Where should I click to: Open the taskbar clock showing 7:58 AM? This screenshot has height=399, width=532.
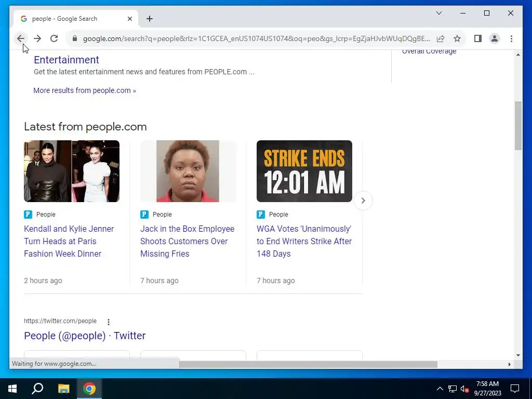(x=487, y=389)
